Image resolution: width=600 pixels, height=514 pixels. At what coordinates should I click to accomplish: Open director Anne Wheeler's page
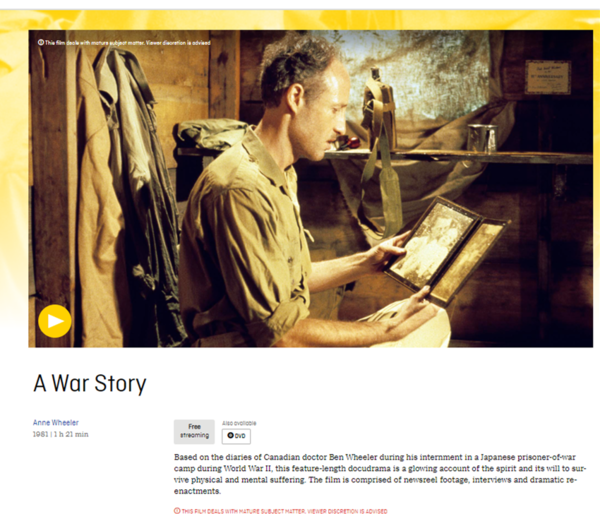[x=56, y=423]
